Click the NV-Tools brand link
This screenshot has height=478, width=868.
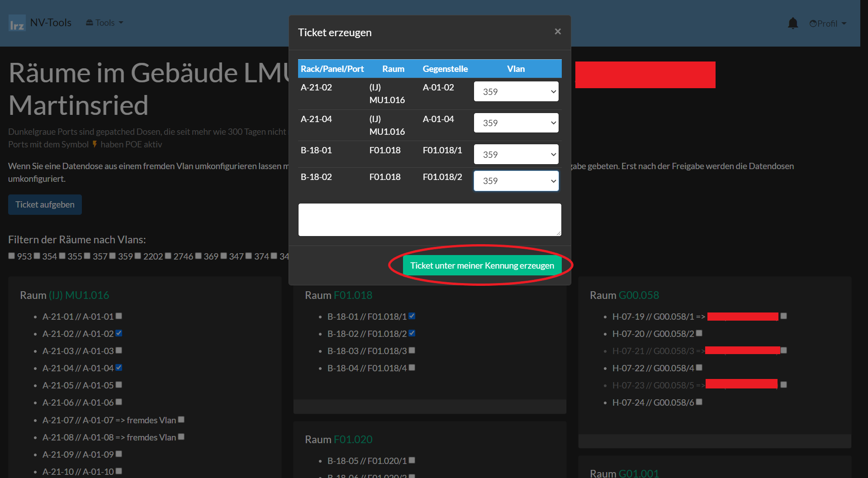tap(51, 23)
